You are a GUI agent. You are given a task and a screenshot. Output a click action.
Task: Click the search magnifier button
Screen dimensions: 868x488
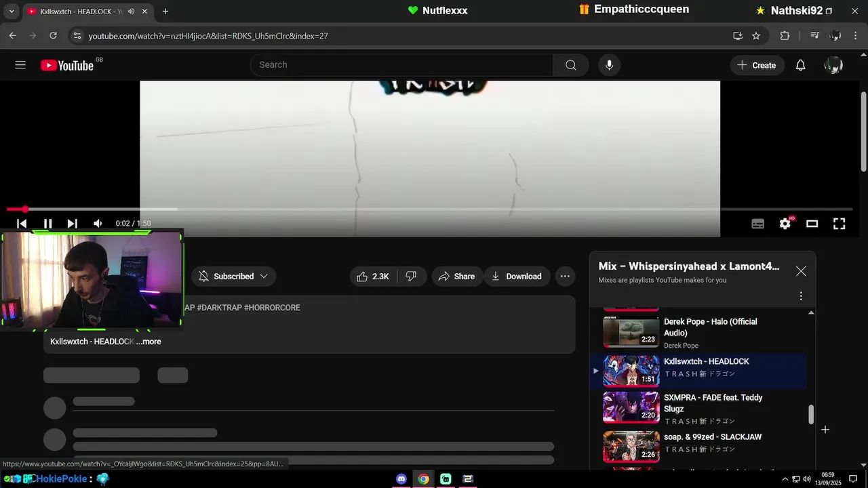point(570,65)
